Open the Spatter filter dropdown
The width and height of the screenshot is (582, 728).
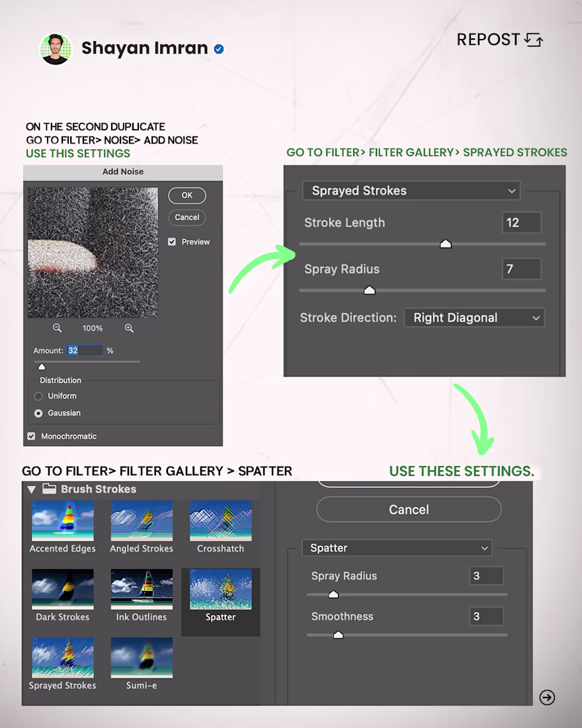pyautogui.click(x=397, y=548)
